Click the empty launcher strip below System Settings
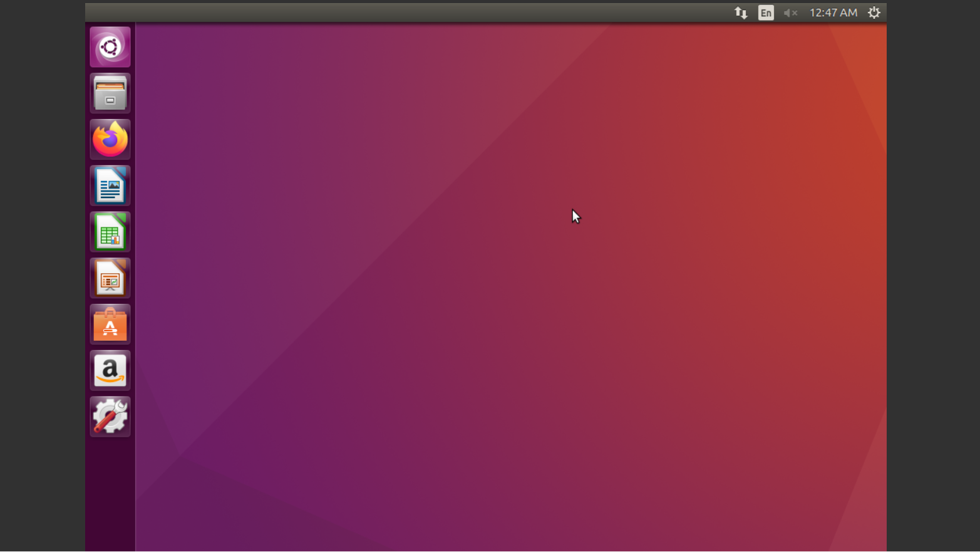The width and height of the screenshot is (980, 552). click(x=110, y=495)
